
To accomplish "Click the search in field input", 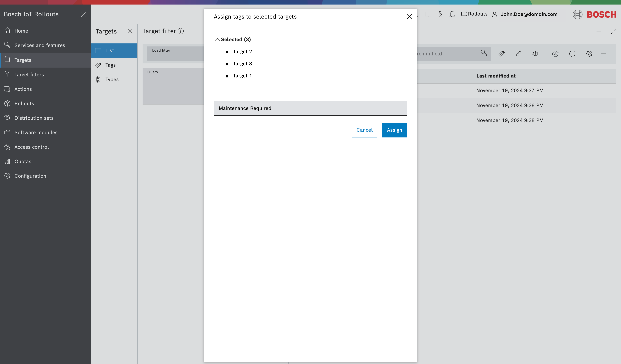I will (x=446, y=54).
